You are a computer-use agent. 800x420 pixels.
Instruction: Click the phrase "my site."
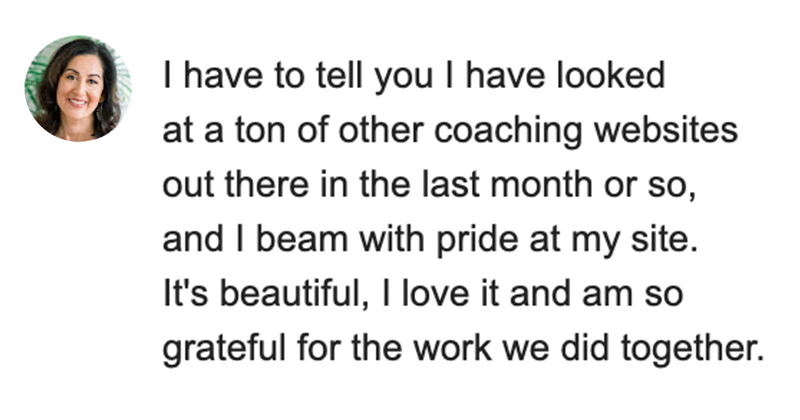tap(634, 241)
